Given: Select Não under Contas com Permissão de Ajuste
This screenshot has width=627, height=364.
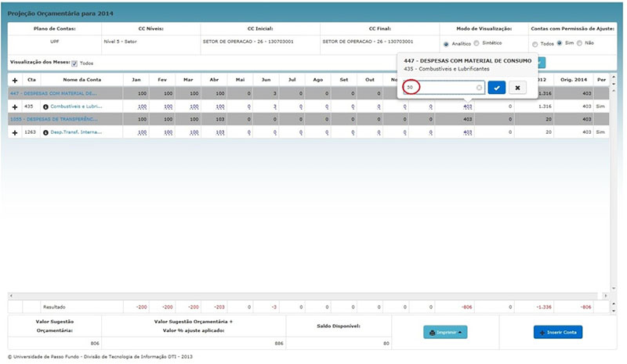Looking at the screenshot, I should 579,43.
